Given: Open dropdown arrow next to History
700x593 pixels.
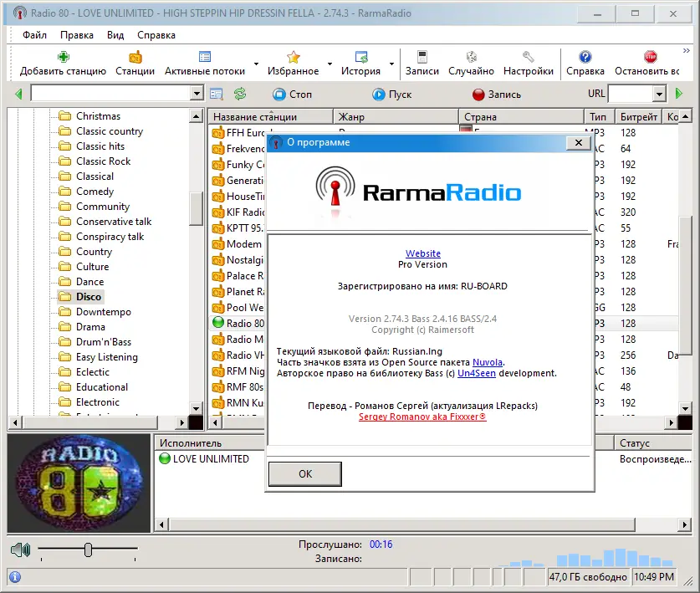Looking at the screenshot, I should [x=391, y=64].
